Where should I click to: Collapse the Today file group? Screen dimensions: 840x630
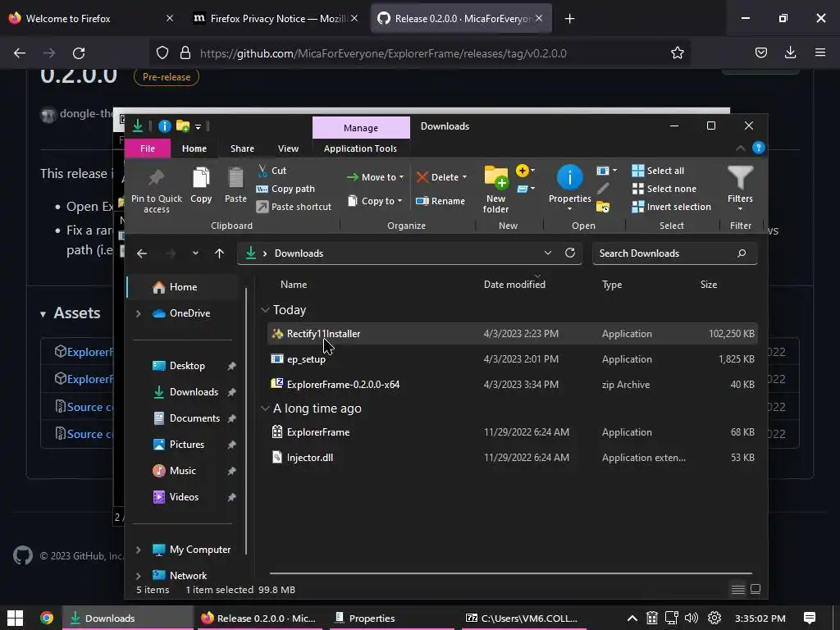point(265,309)
